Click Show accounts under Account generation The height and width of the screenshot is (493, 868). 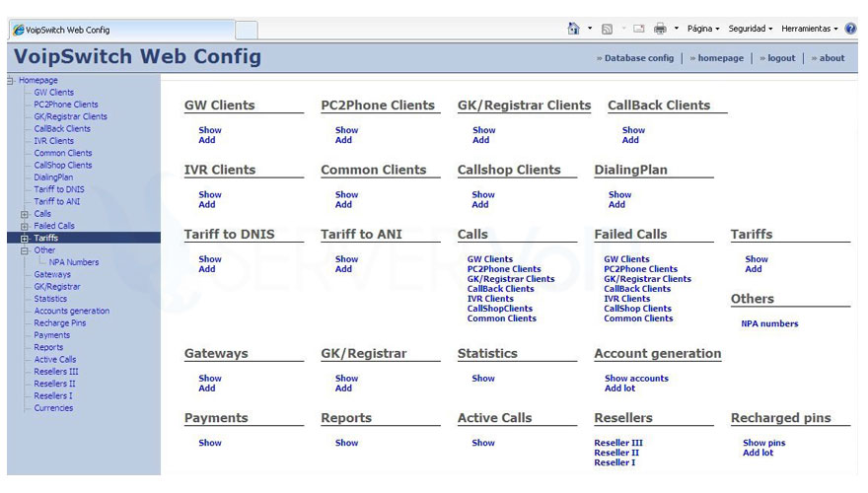pyautogui.click(x=636, y=379)
